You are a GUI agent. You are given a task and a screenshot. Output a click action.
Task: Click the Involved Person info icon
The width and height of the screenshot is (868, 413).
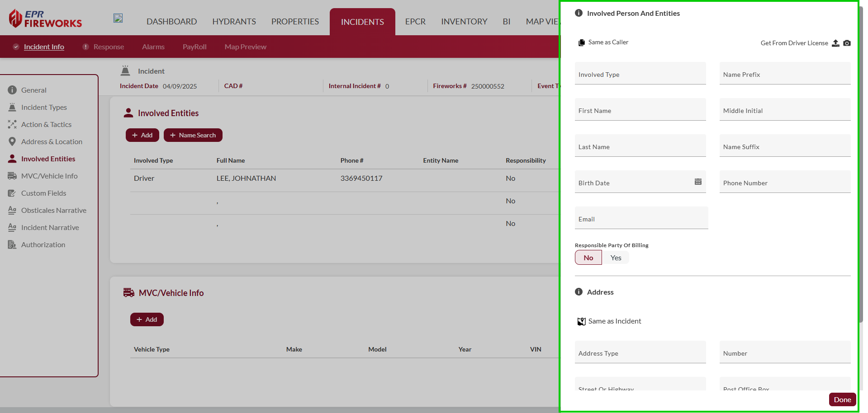579,13
